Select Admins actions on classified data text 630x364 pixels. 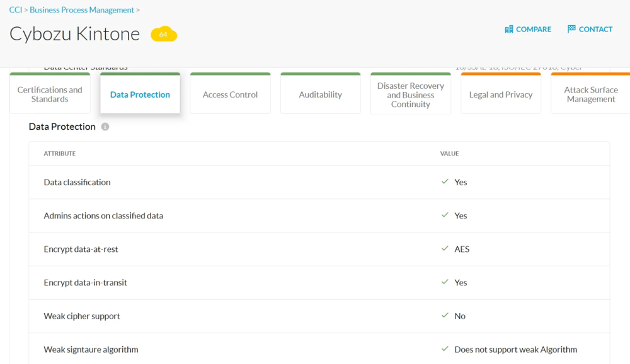104,216
